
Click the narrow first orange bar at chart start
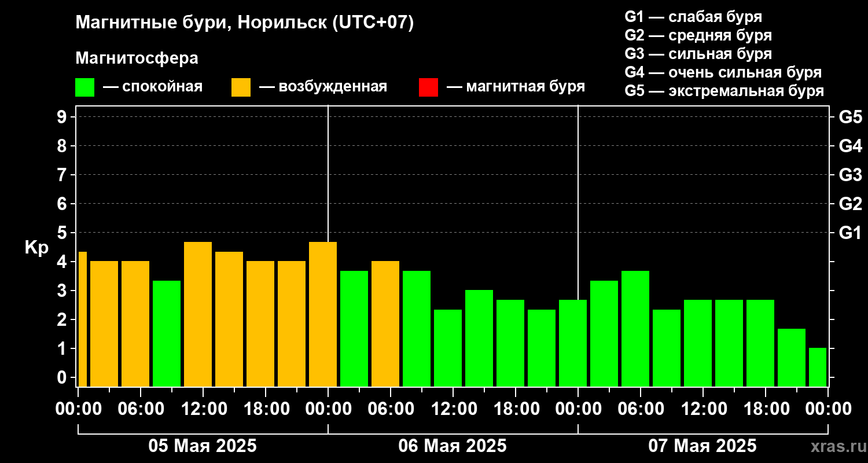[x=82, y=319]
